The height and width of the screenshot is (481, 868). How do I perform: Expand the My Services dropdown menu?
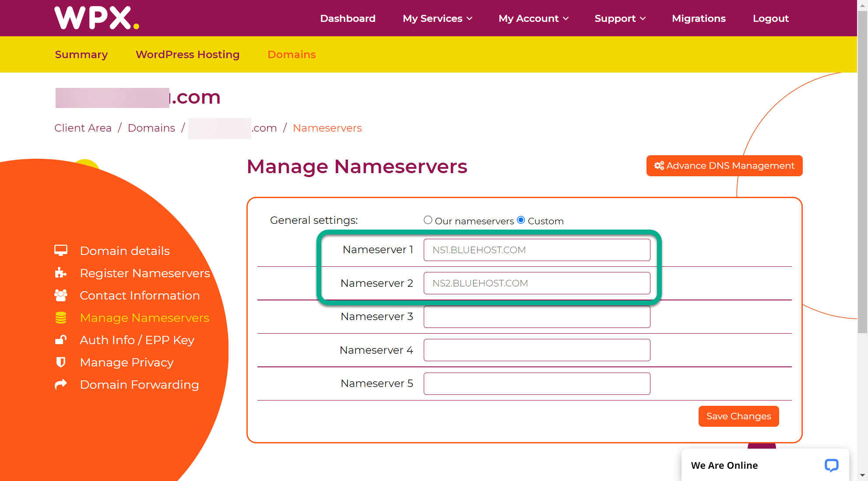point(437,18)
